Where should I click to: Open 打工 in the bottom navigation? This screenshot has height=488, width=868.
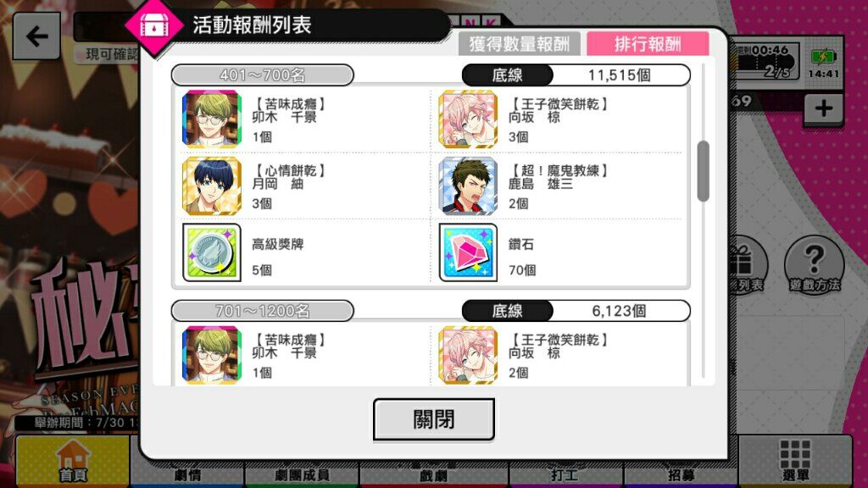(x=565, y=474)
